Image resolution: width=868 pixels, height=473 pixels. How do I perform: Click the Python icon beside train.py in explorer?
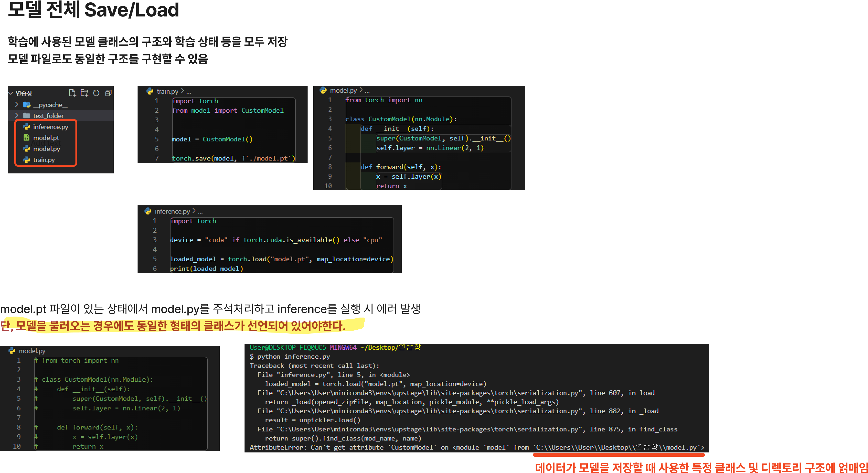[x=26, y=160]
